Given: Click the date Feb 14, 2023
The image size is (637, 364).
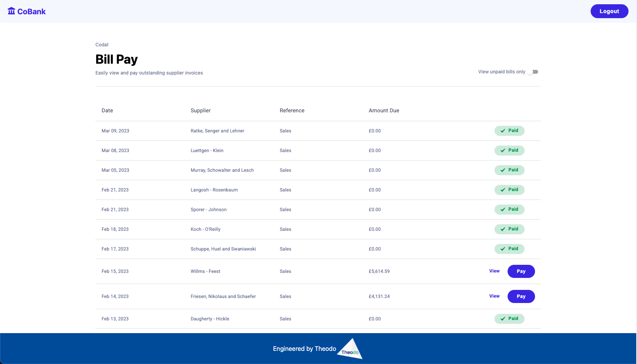Looking at the screenshot, I should tap(115, 296).
